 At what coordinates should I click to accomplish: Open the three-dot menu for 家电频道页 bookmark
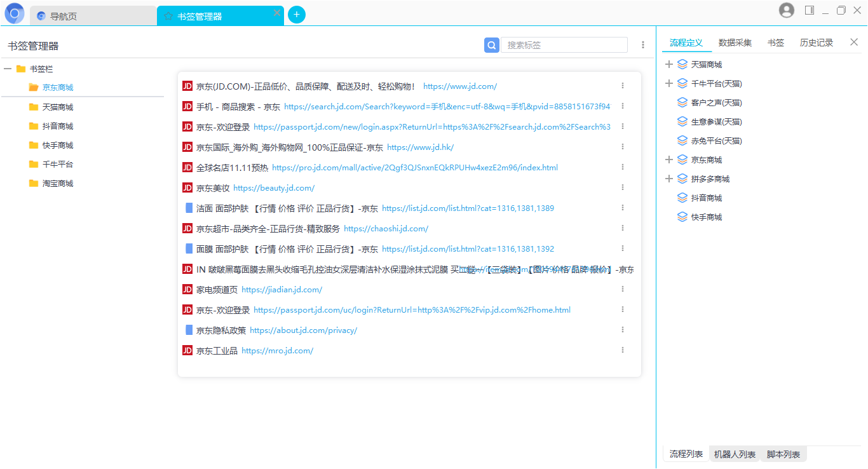coord(623,289)
